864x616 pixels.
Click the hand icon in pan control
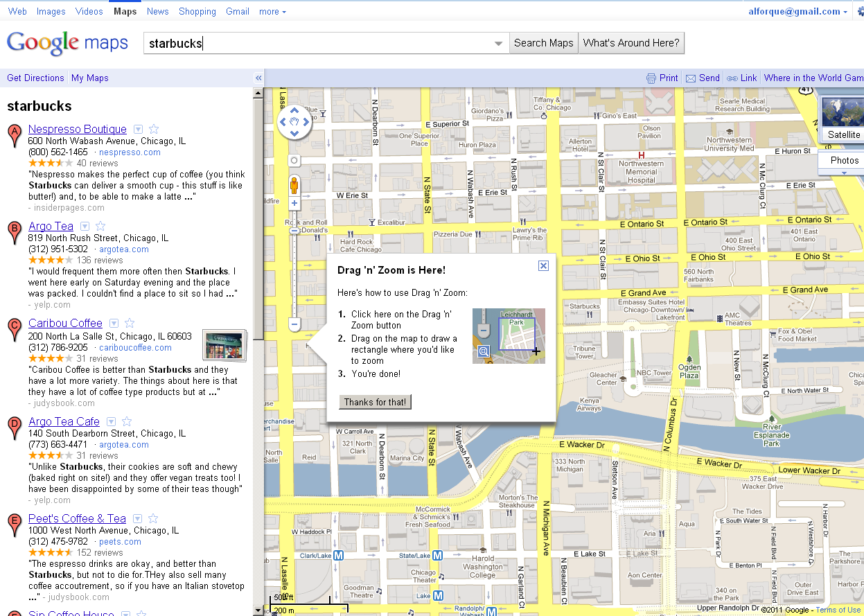coord(294,122)
